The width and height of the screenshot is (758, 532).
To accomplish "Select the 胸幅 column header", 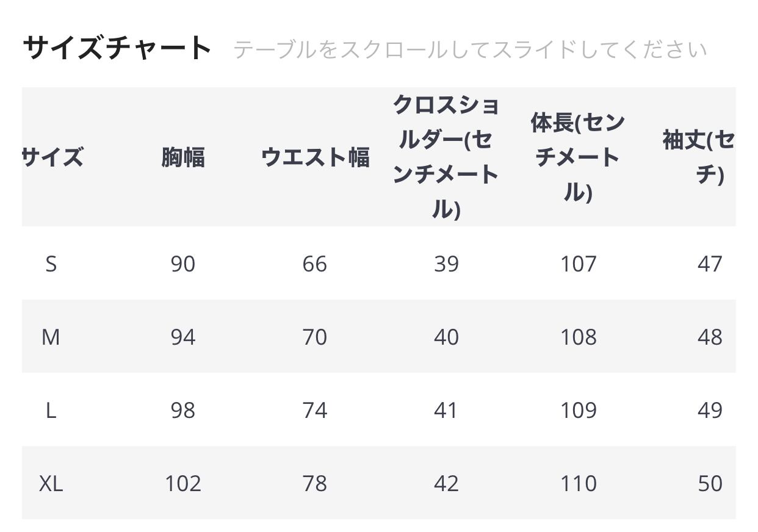I will point(183,157).
